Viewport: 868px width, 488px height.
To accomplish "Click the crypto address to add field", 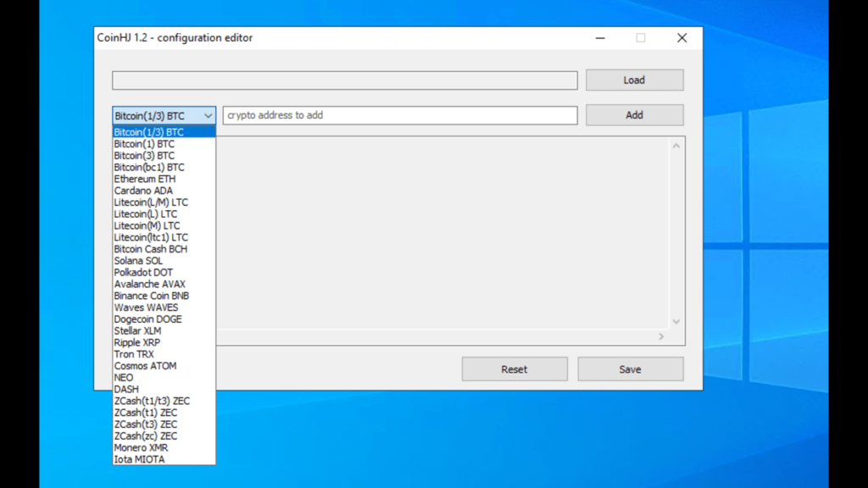I will coord(400,115).
